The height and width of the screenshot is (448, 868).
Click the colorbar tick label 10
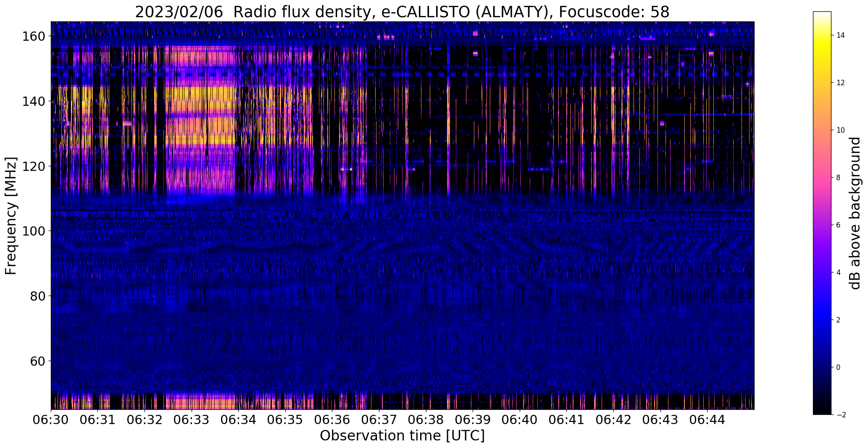pos(841,130)
